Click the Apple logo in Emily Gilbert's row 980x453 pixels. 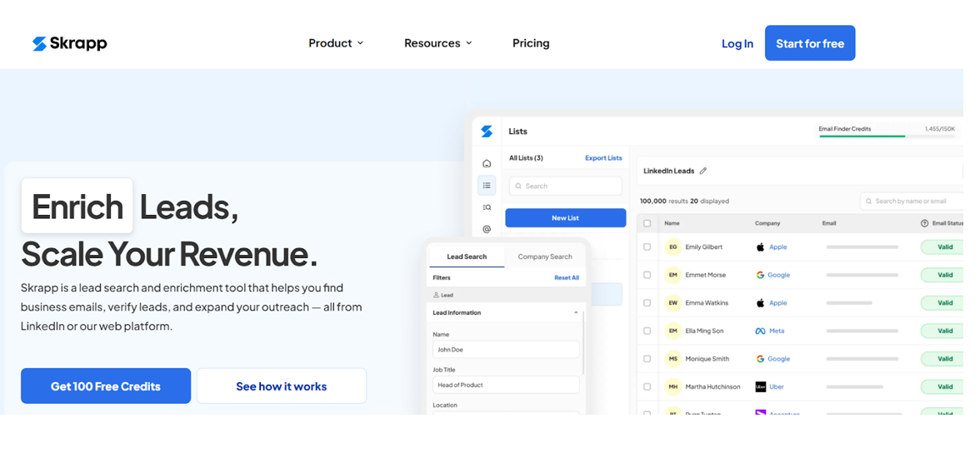(760, 247)
